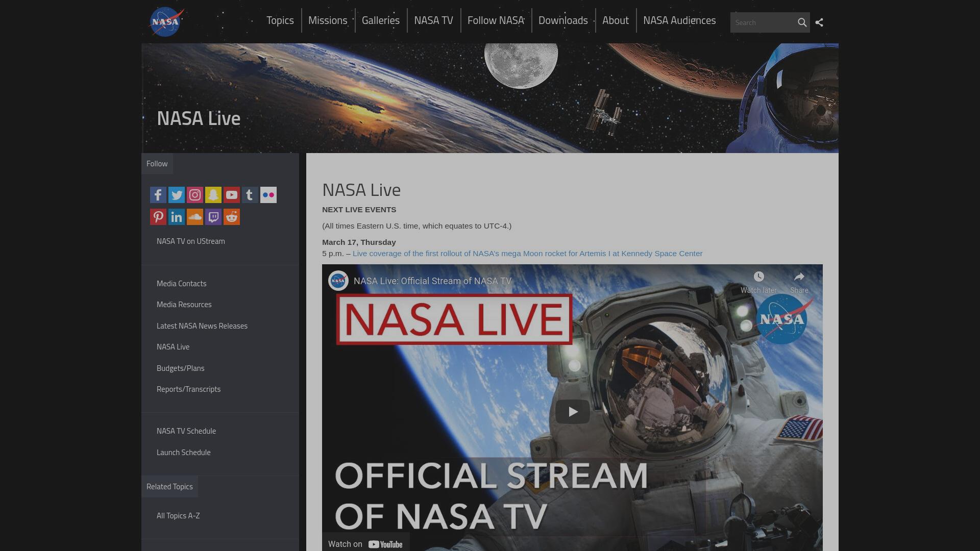Go to Media Resources
This screenshot has width=980, height=551.
[184, 305]
